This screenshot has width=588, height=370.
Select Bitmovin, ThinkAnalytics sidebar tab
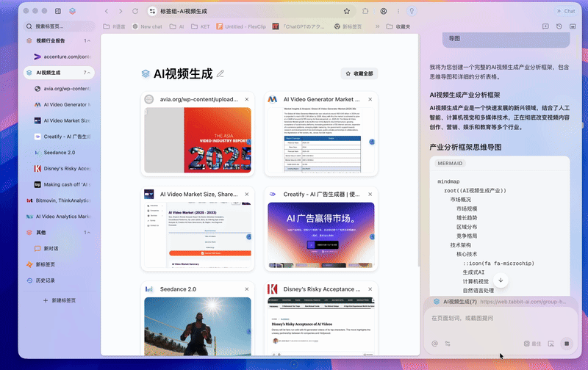tap(60, 200)
